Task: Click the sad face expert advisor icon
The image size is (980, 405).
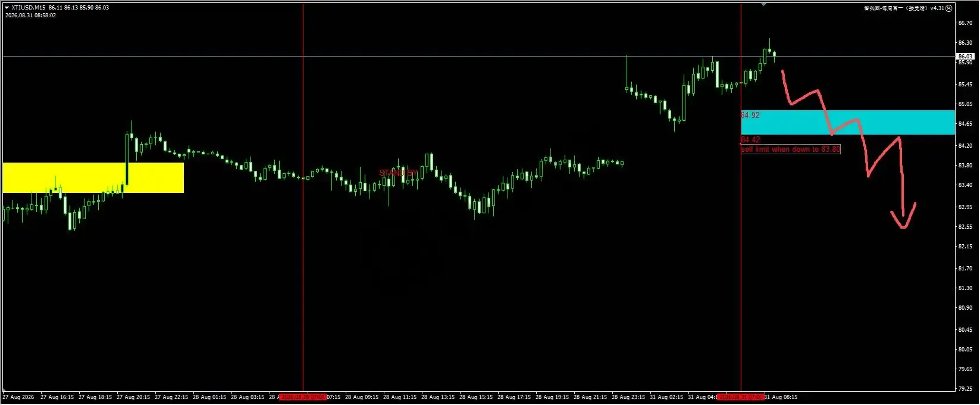Action: click(x=949, y=8)
